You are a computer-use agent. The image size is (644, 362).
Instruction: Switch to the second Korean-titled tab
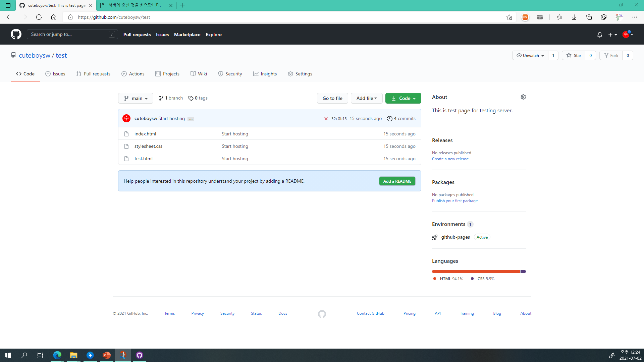(137, 5)
